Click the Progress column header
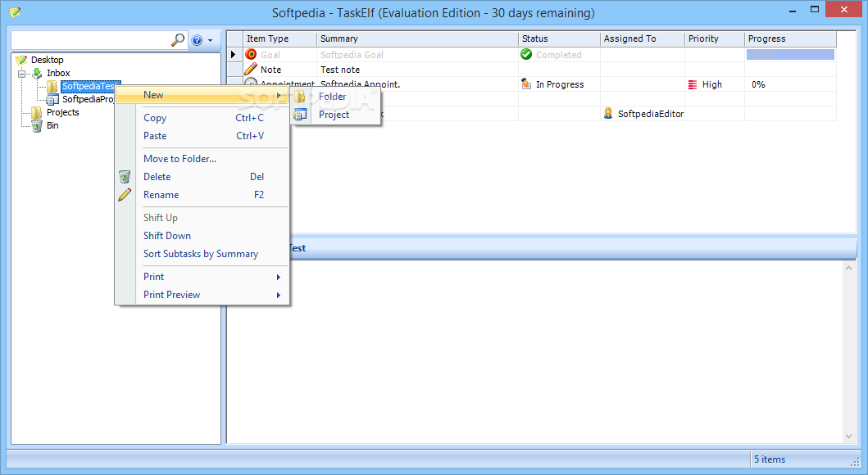The image size is (868, 475). (790, 38)
